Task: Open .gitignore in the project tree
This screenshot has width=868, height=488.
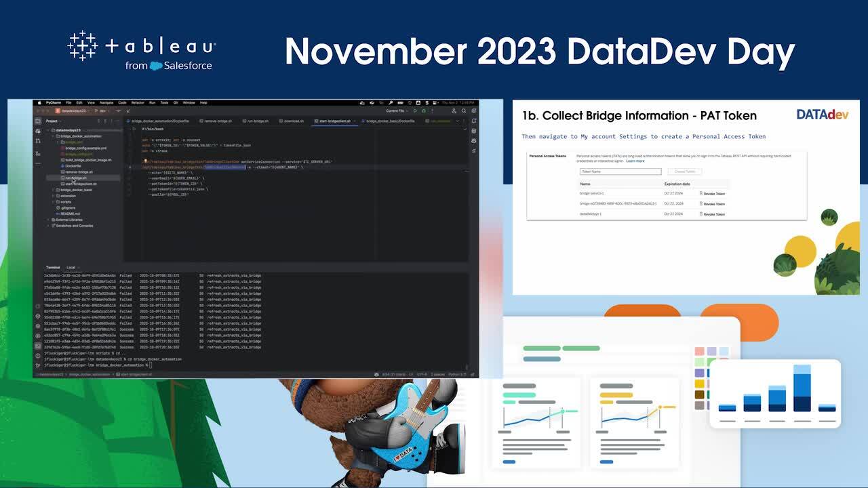Action: tap(66, 207)
